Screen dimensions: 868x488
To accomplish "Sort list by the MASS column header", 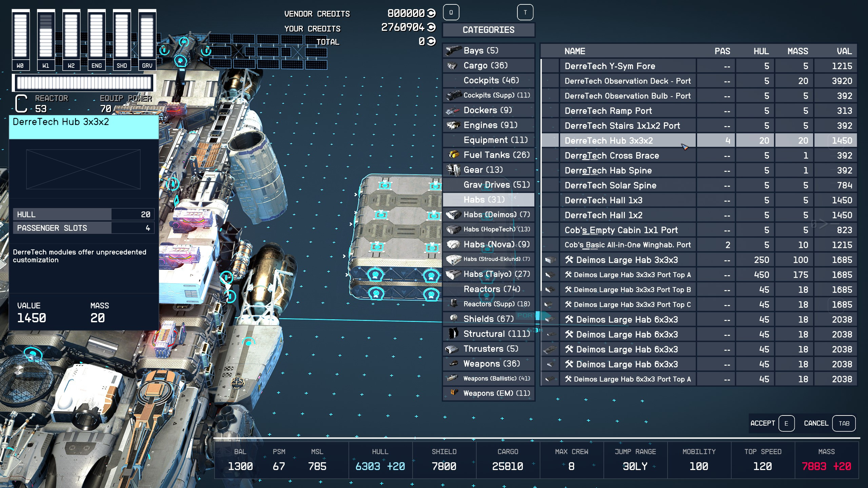I will pos(797,51).
